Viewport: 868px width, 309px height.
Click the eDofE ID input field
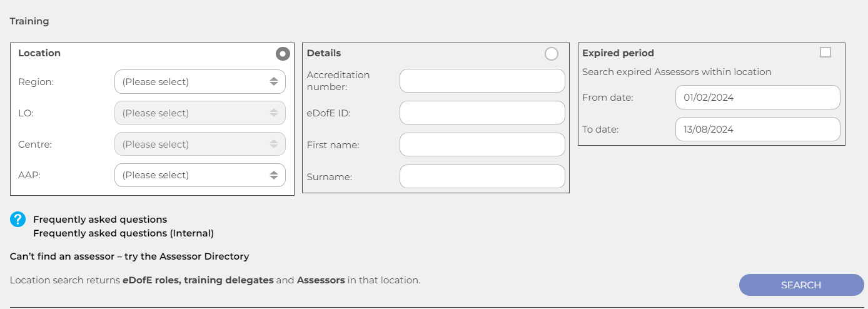pos(482,113)
